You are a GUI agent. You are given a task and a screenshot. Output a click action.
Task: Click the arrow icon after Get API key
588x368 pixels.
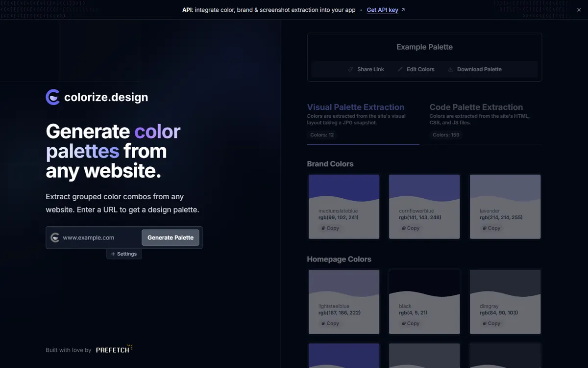click(x=403, y=10)
